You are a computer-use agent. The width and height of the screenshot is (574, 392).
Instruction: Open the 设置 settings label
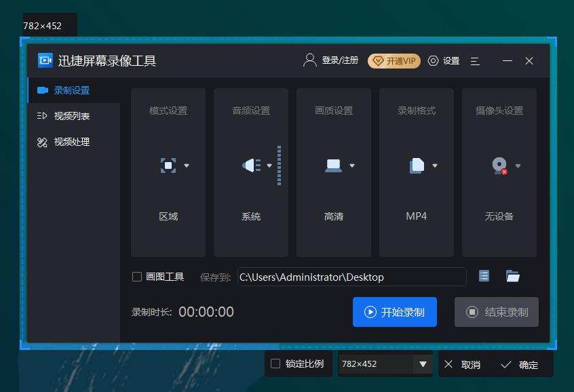pos(451,61)
